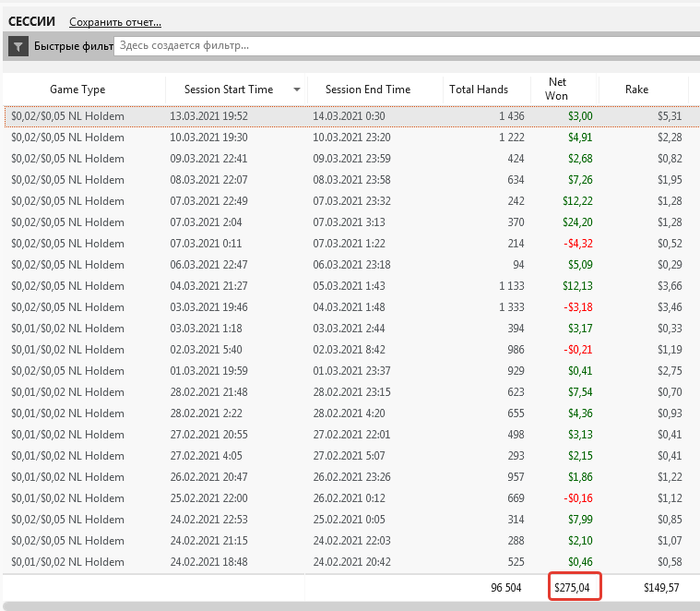
Task: Sort by Rake column header
Action: coord(637,89)
